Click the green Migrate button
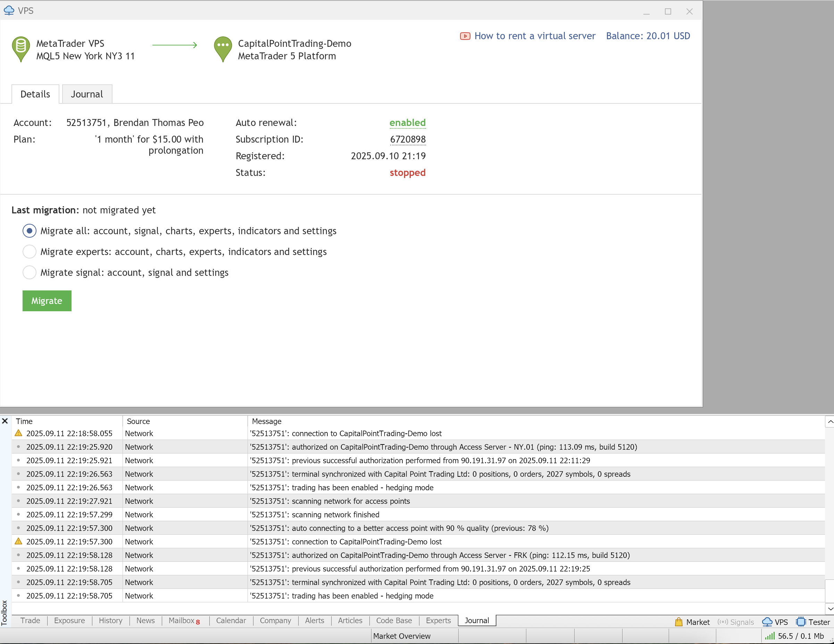The height and width of the screenshot is (644, 834). pyautogui.click(x=47, y=300)
